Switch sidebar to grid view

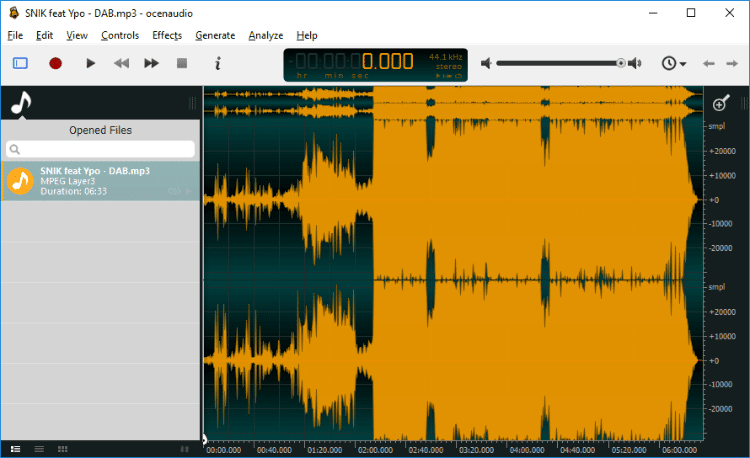coord(63,449)
